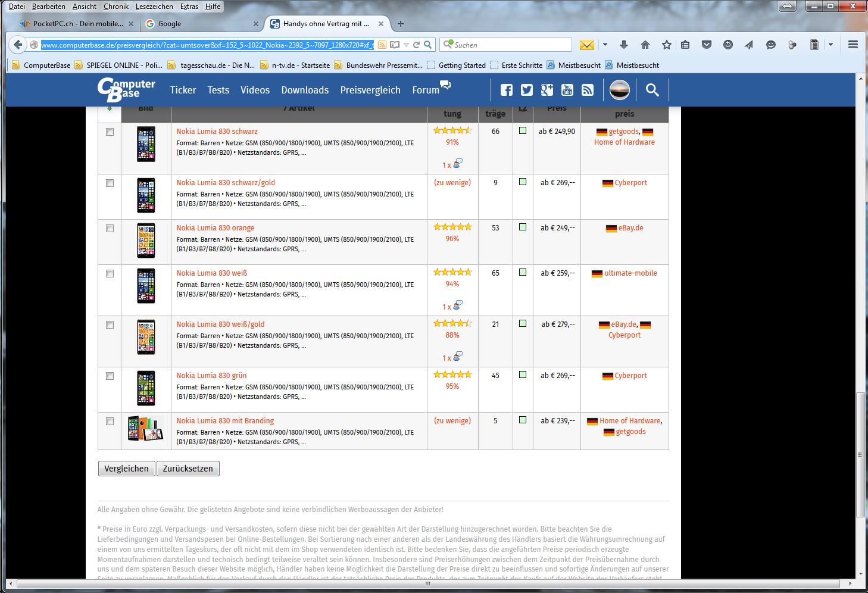This screenshot has width=868, height=593.
Task: Open ComputerBase YouTube icon
Action: [567, 90]
